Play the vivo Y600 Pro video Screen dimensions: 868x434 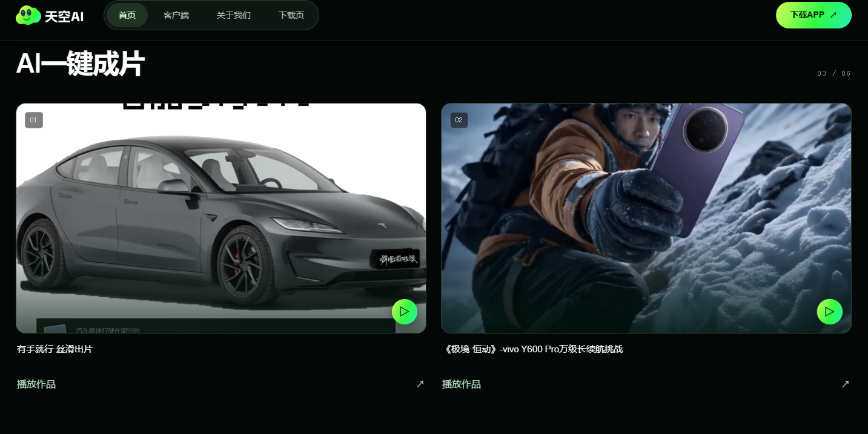(x=830, y=312)
